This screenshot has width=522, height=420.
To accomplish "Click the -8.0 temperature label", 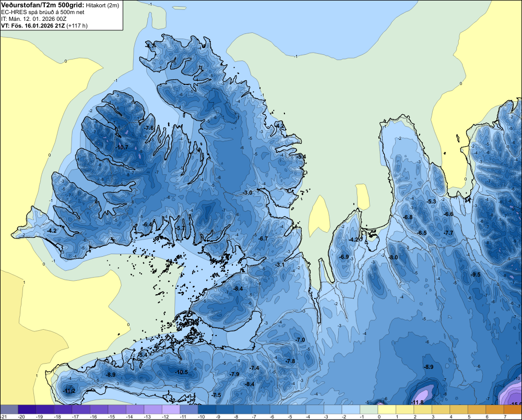I will pos(394,257).
